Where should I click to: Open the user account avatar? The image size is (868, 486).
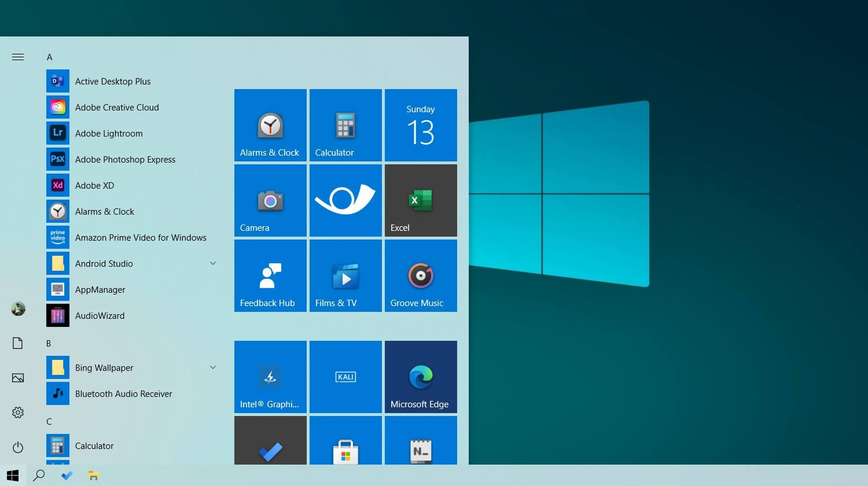18,308
